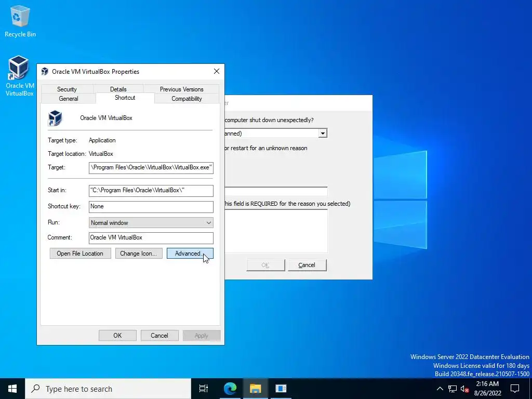Image resolution: width=532 pixels, height=399 pixels.
Task: Open the Windows Start menu
Action: coord(12,389)
